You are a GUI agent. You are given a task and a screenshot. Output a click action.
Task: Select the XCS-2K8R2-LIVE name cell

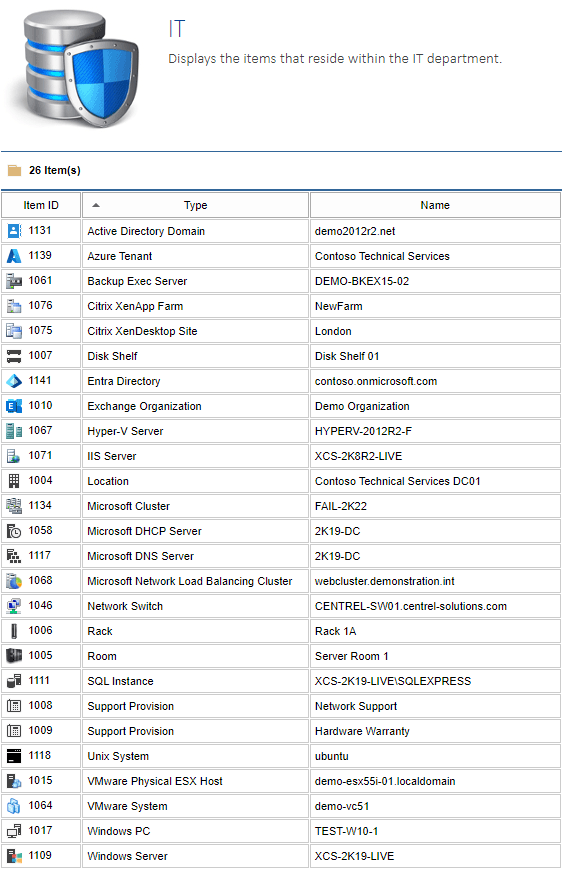pyautogui.click(x=435, y=457)
